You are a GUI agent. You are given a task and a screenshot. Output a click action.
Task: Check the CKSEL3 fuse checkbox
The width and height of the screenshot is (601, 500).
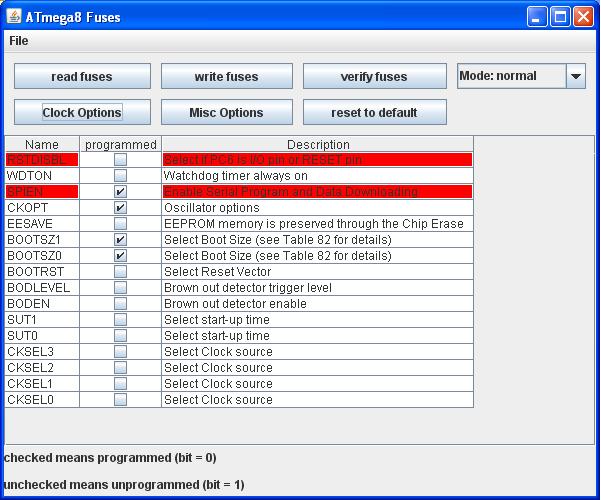(120, 352)
